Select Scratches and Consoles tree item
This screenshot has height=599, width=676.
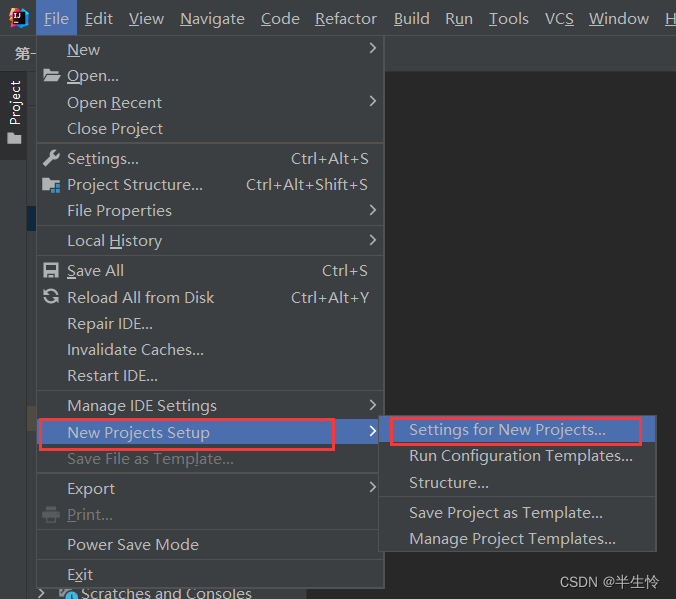(166, 593)
